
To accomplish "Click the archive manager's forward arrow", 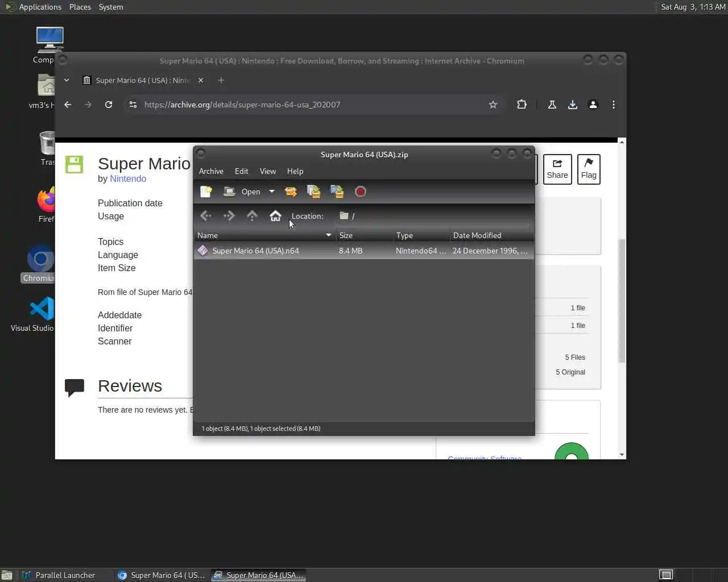I will click(x=229, y=216).
